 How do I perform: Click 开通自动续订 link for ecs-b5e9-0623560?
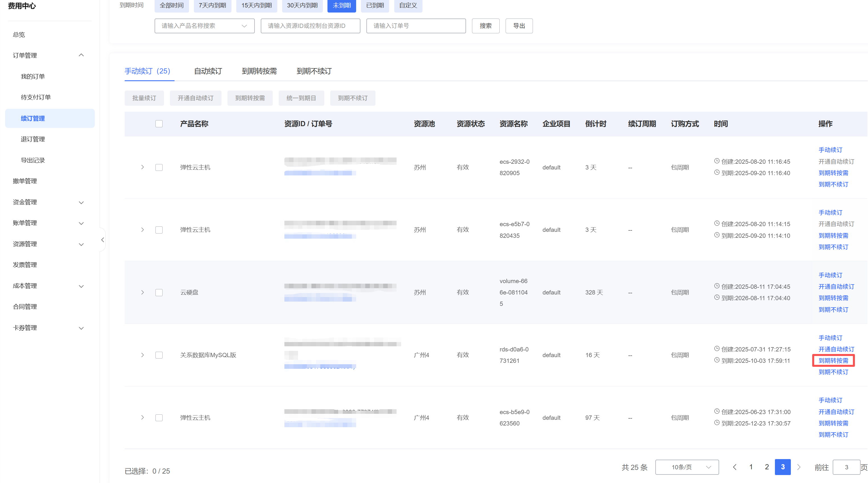(x=836, y=412)
